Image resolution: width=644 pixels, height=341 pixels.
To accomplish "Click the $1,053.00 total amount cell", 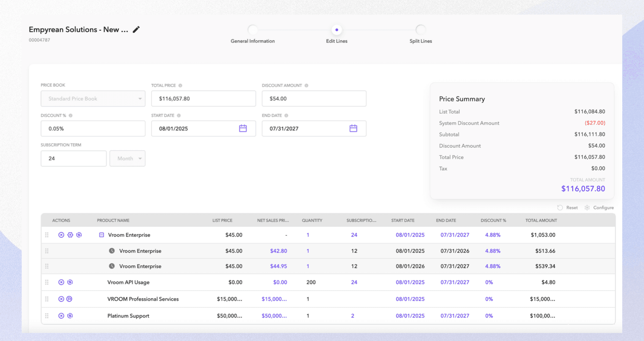I will 543,235.
